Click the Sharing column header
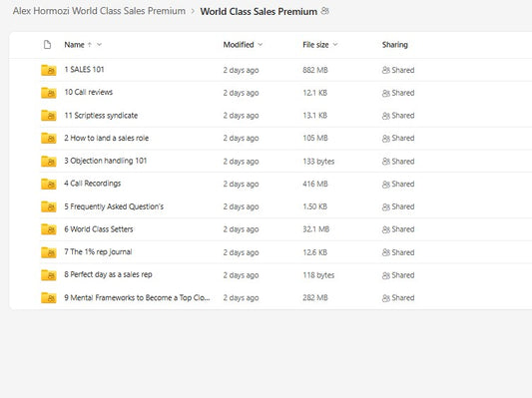The height and width of the screenshot is (398, 532). pyautogui.click(x=395, y=45)
